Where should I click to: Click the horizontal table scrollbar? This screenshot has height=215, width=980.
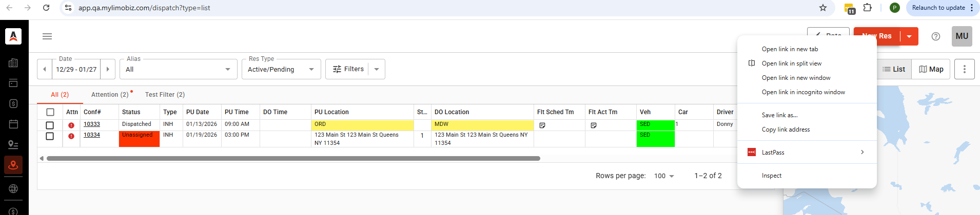click(x=293, y=159)
